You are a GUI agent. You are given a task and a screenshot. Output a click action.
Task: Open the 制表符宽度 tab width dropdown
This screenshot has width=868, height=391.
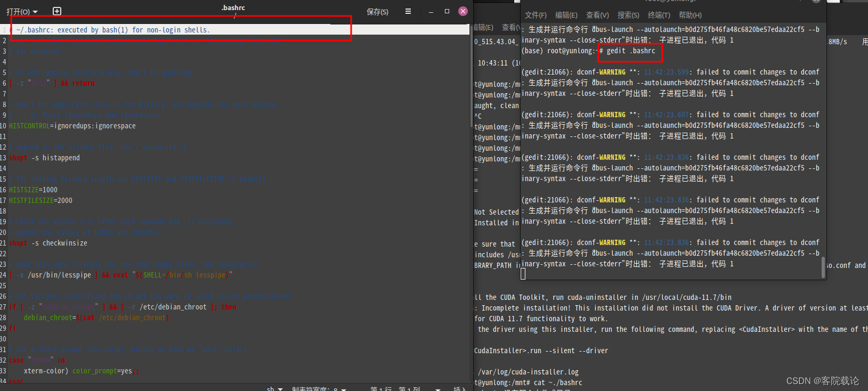319,388
